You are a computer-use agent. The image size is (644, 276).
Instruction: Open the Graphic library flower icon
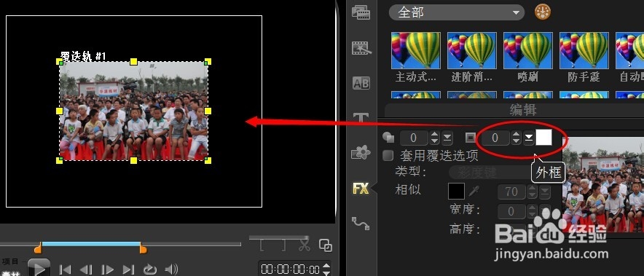click(361, 153)
